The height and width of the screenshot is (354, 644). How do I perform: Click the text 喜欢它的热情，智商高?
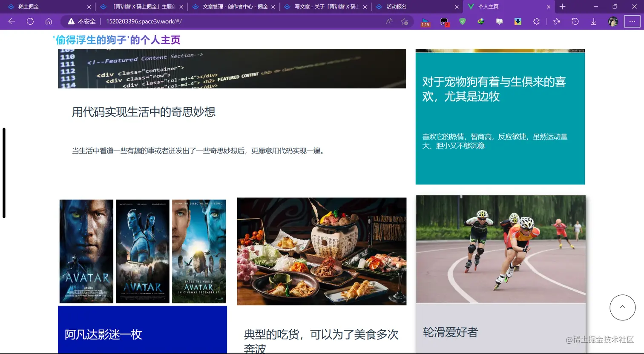[495, 141]
